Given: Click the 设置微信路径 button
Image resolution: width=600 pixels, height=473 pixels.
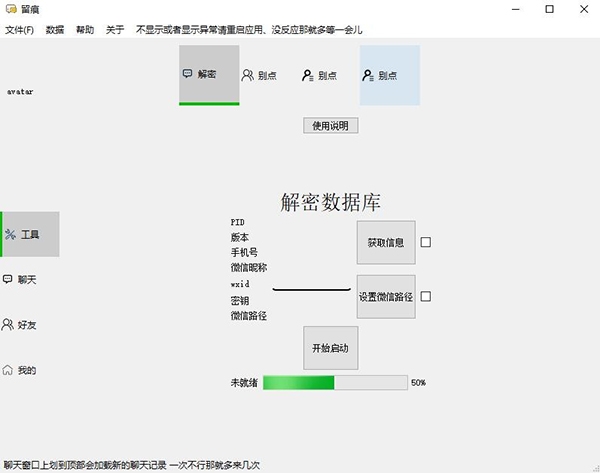Looking at the screenshot, I should point(386,297).
